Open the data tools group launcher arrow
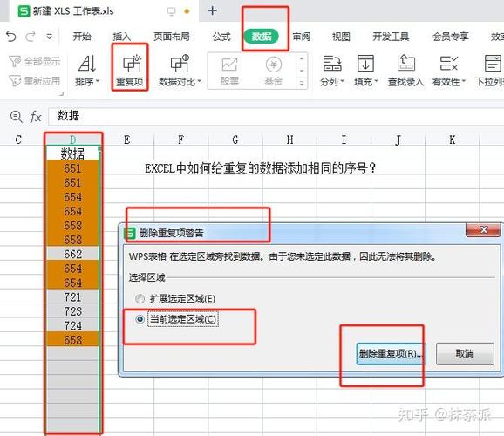 pos(61,94)
